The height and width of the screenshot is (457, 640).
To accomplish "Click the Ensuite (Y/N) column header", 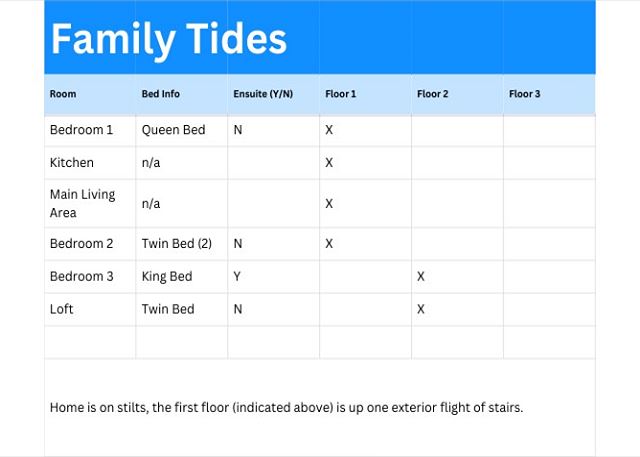I will tap(262, 94).
